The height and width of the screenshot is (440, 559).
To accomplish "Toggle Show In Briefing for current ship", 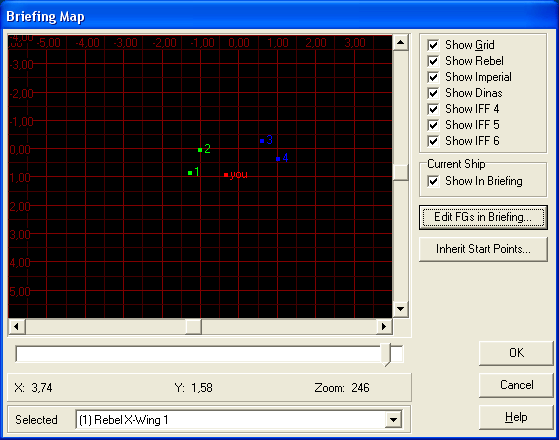I will coord(433,181).
